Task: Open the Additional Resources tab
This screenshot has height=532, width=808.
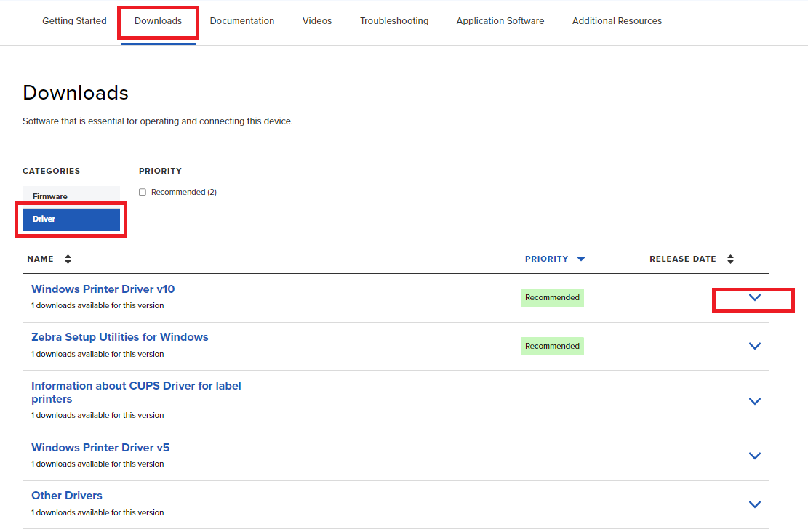Action: tap(617, 21)
